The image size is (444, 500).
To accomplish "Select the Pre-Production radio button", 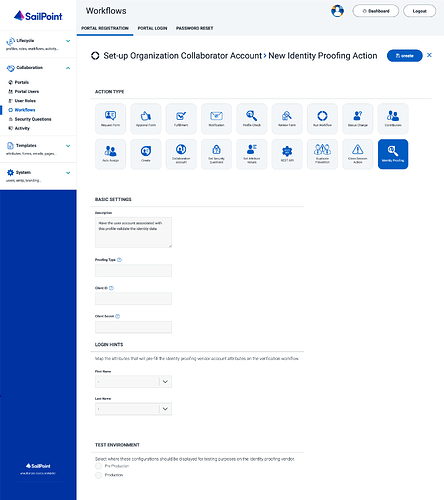I will click(98, 466).
